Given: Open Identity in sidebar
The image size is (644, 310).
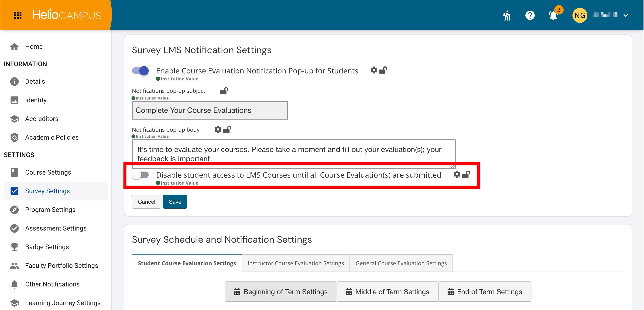Looking at the screenshot, I should pyautogui.click(x=55, y=100).
